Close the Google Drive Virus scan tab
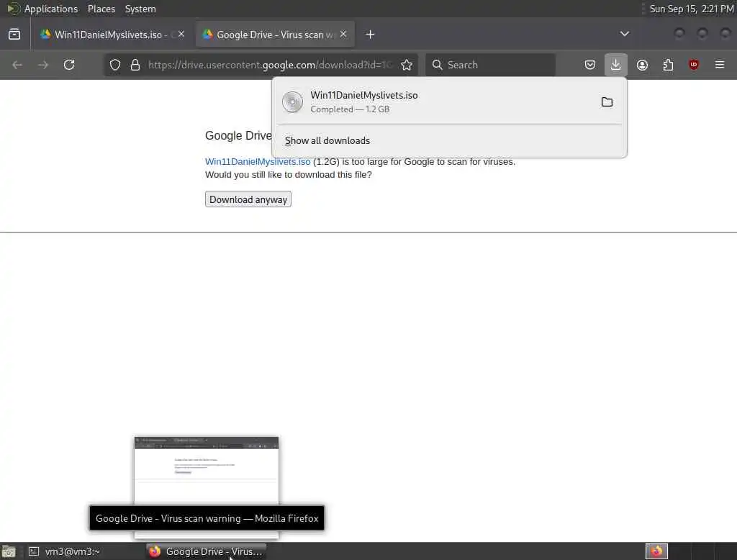737x560 pixels. 343,34
